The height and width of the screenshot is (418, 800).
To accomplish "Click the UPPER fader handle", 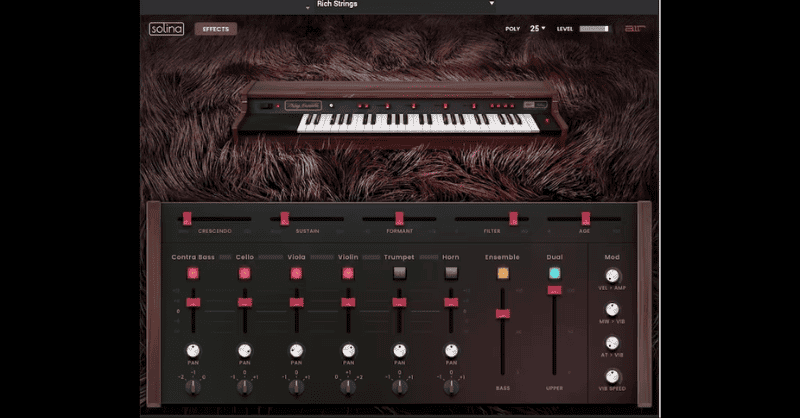I will pos(555,290).
